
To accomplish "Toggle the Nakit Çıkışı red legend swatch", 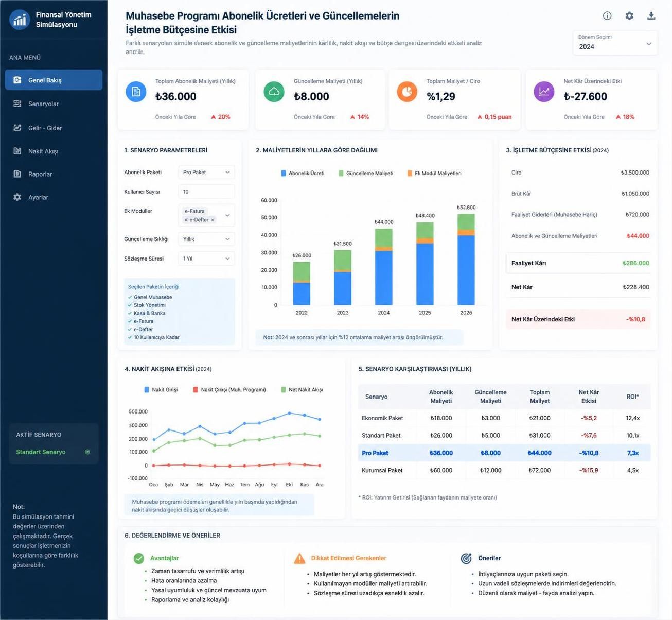I will pos(196,390).
